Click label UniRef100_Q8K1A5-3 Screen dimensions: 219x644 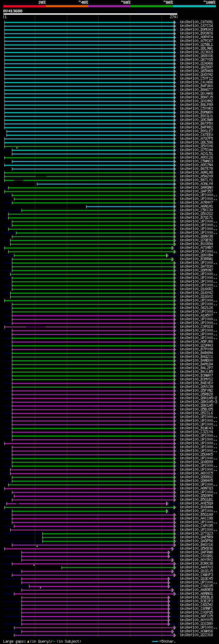(198, 402)
